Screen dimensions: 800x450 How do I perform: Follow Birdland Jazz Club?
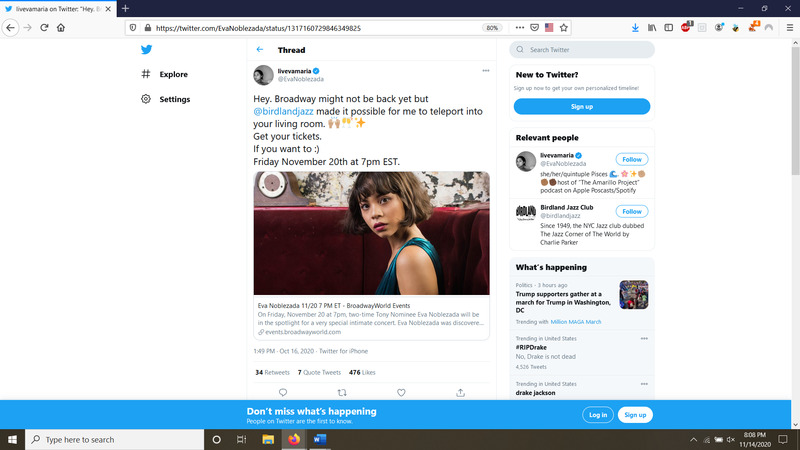coord(631,212)
